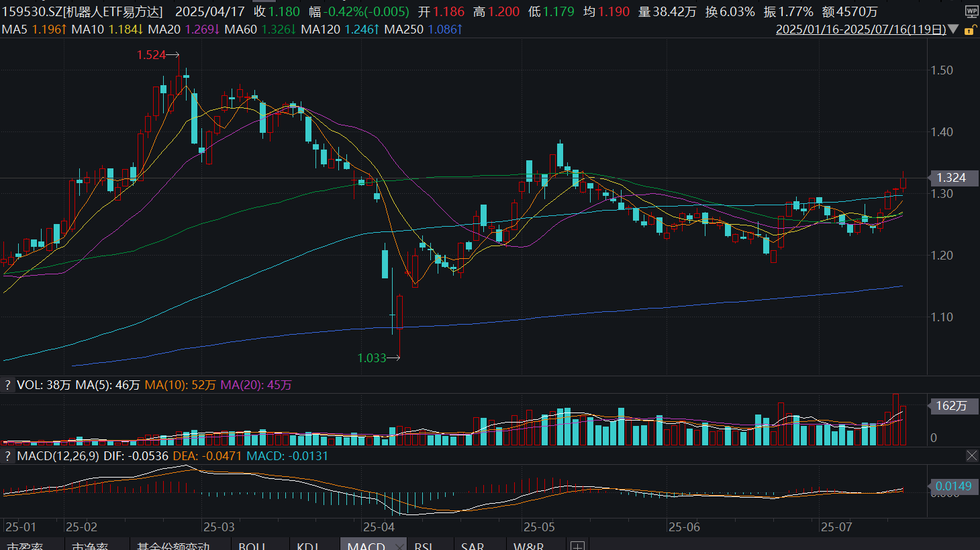Click the MA250 moving average label
This screenshot has width=980, height=550.
click(424, 30)
